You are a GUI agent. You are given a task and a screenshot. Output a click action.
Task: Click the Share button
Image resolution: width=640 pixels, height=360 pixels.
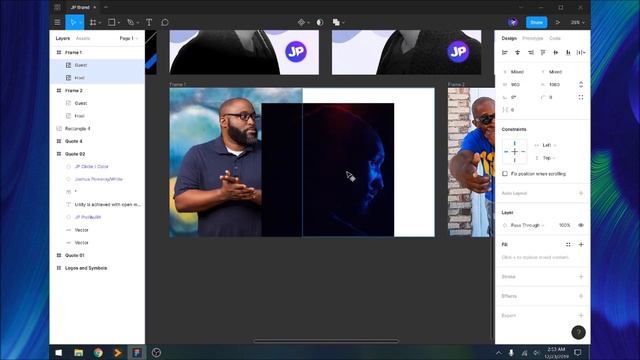click(536, 22)
